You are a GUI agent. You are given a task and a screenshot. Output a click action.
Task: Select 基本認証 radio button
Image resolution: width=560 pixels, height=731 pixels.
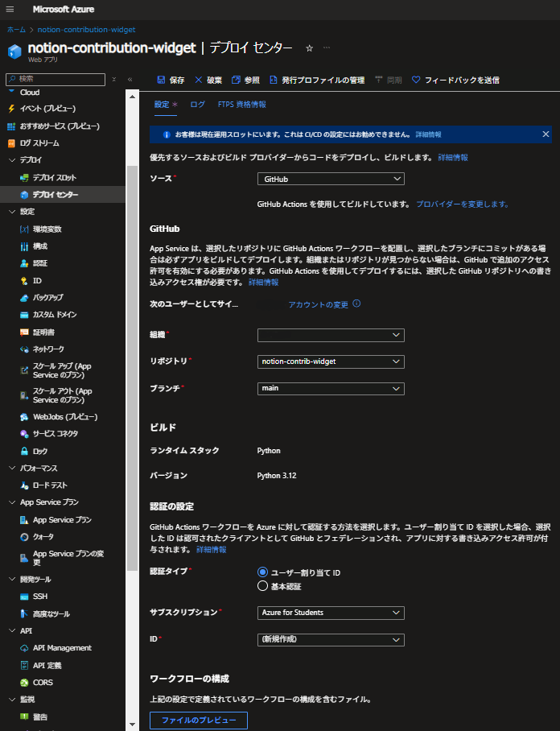262,586
